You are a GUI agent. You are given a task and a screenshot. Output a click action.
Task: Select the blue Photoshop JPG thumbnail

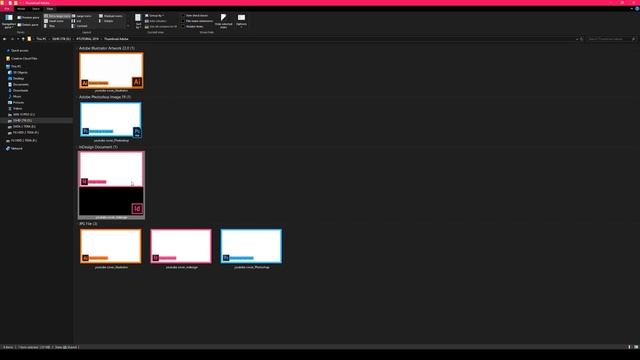tap(251, 246)
